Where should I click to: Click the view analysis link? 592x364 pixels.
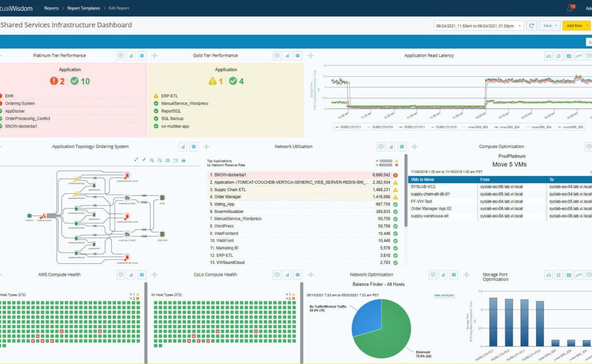click(444, 295)
